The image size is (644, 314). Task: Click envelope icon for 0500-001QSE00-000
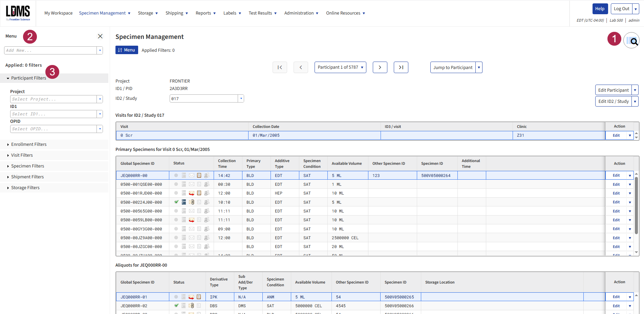(x=192, y=184)
